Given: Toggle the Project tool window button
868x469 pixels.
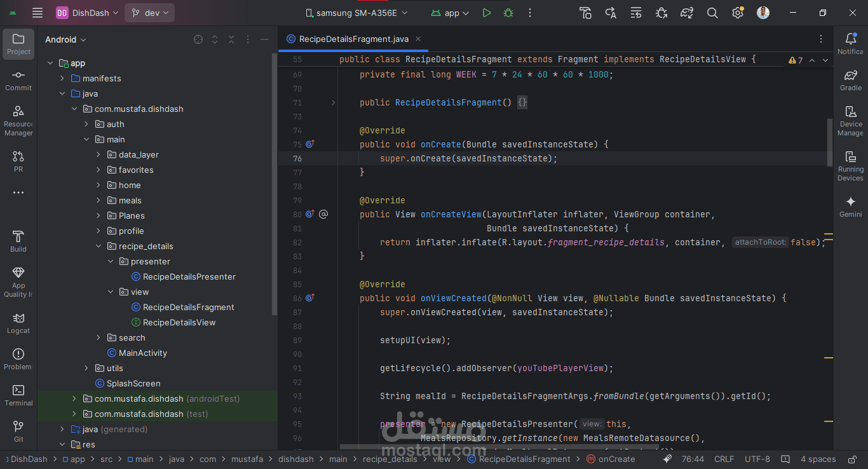Looking at the screenshot, I should 18,44.
